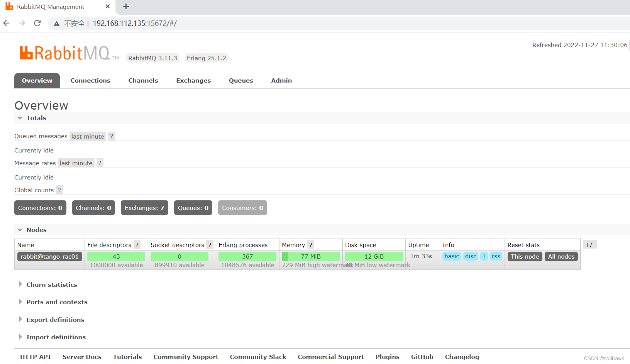Open the Community Support link

click(x=186, y=357)
